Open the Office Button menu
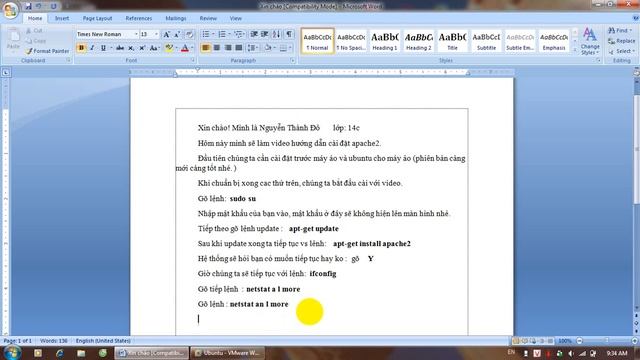640x360 pixels. pos(10,10)
